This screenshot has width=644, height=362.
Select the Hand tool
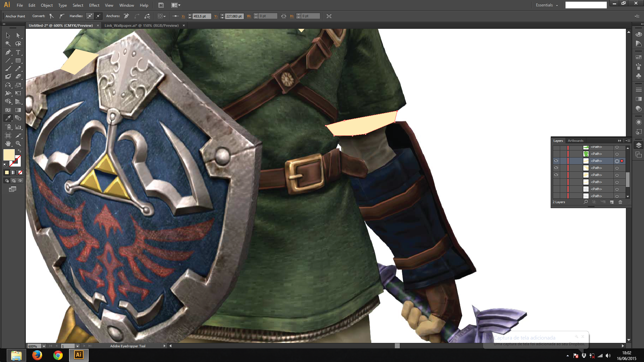click(x=8, y=143)
